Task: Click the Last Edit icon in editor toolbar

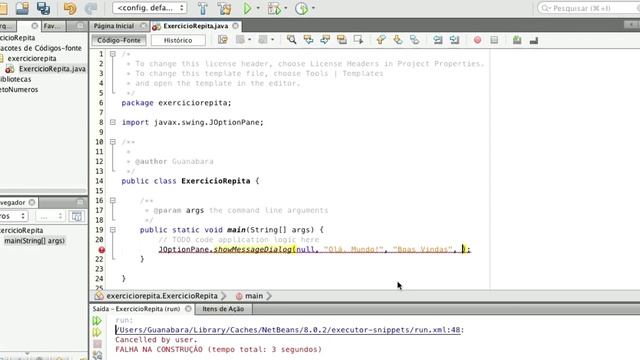Action: pos(222,40)
